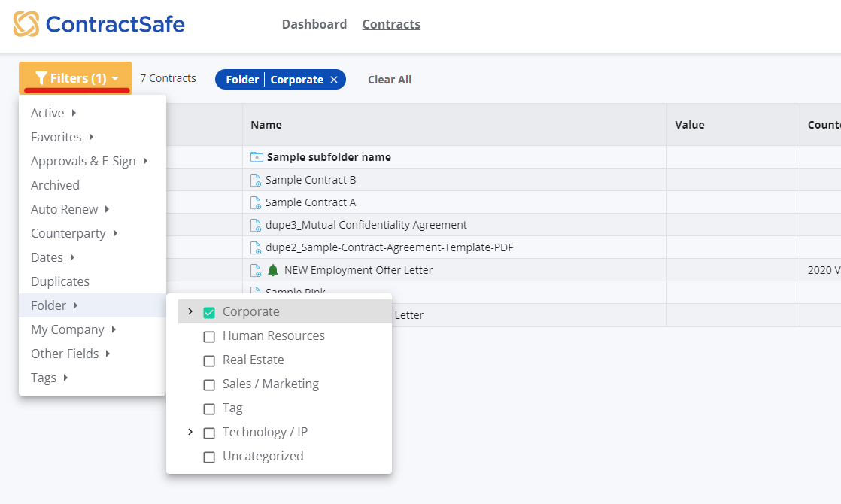Click the document icon beside dupe2_Sample-Contract-Agreement-Template-PDF
This screenshot has width=841, height=504.
[255, 247]
